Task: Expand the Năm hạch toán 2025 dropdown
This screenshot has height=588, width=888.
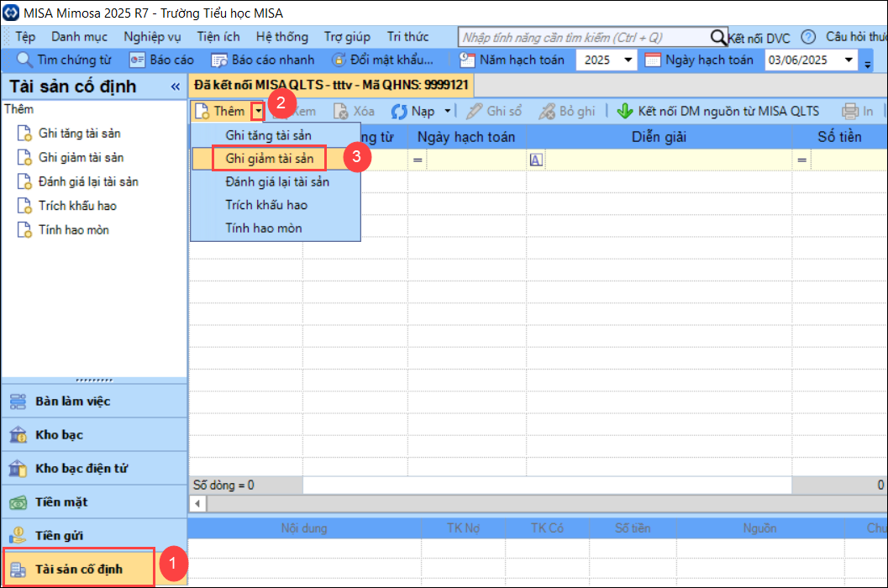Action: click(628, 60)
